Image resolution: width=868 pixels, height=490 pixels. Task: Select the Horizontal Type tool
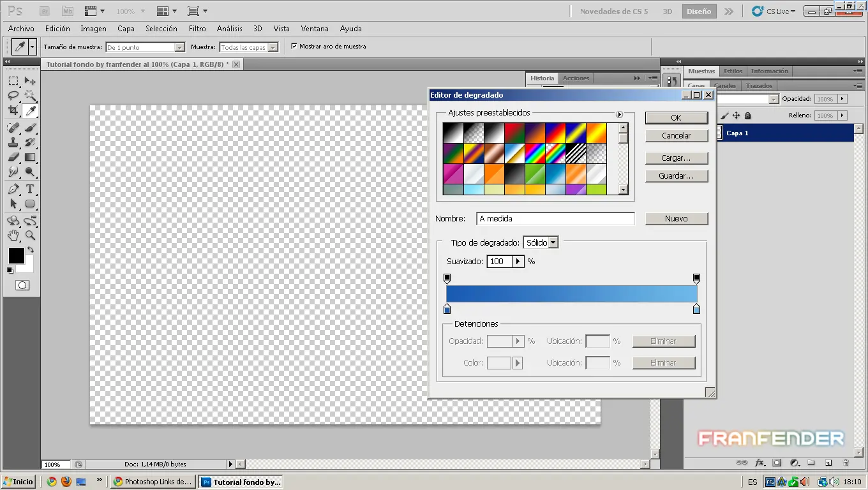[30, 189]
